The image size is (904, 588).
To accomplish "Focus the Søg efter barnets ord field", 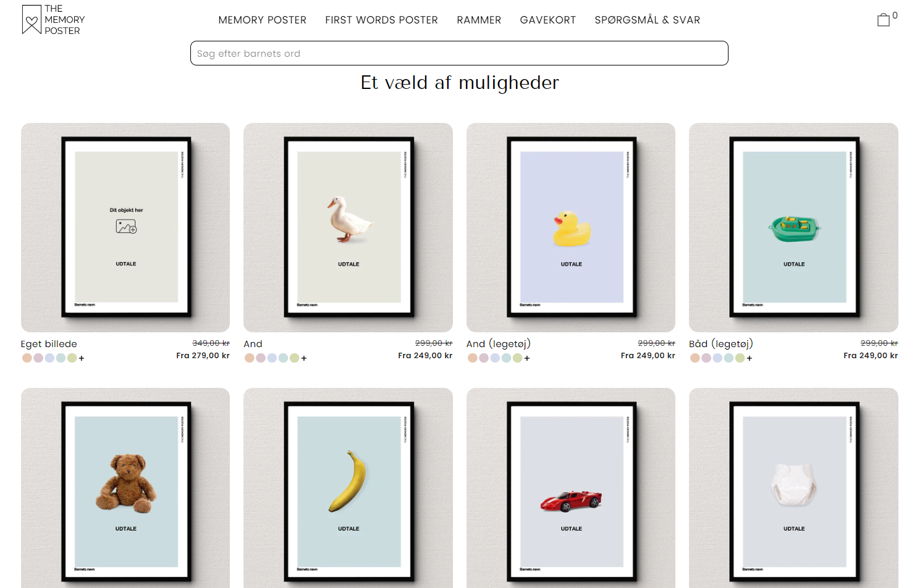I will click(459, 53).
